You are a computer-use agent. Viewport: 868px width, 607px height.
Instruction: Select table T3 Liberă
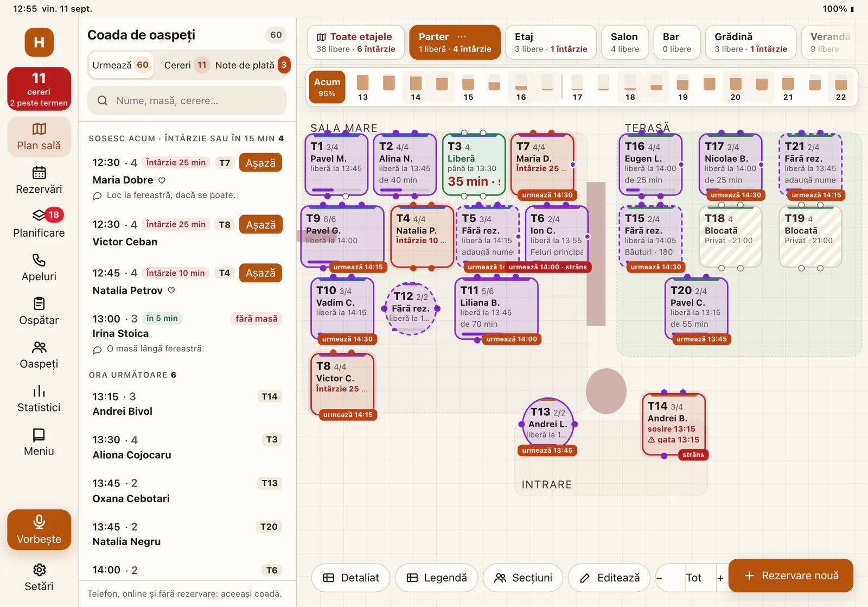[474, 165]
